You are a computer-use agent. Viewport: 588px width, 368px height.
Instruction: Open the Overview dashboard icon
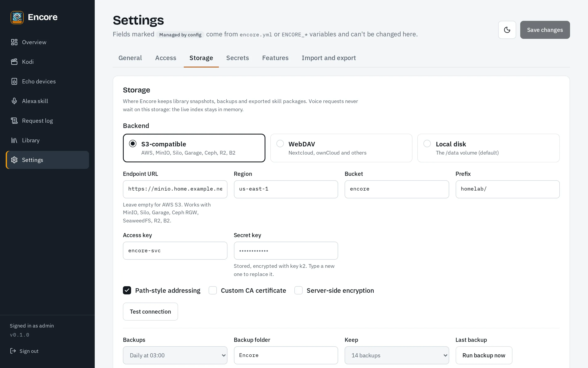(14, 42)
